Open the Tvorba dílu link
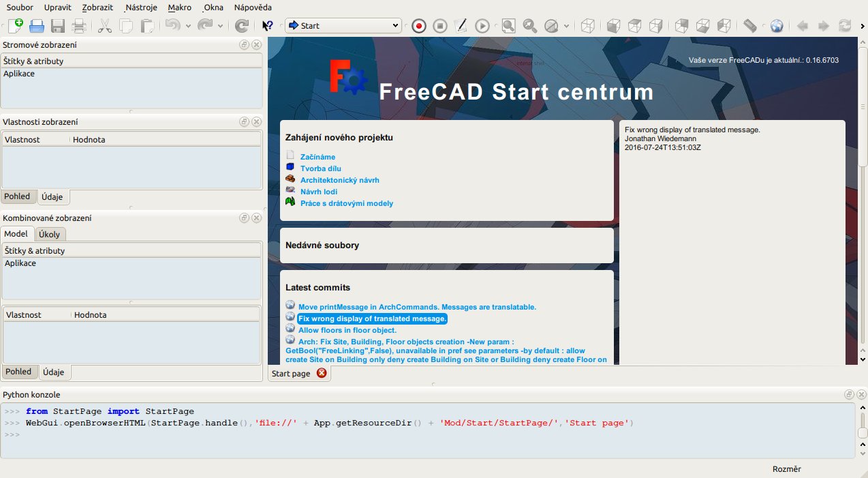Viewport: 868px width, 478px height. point(321,168)
